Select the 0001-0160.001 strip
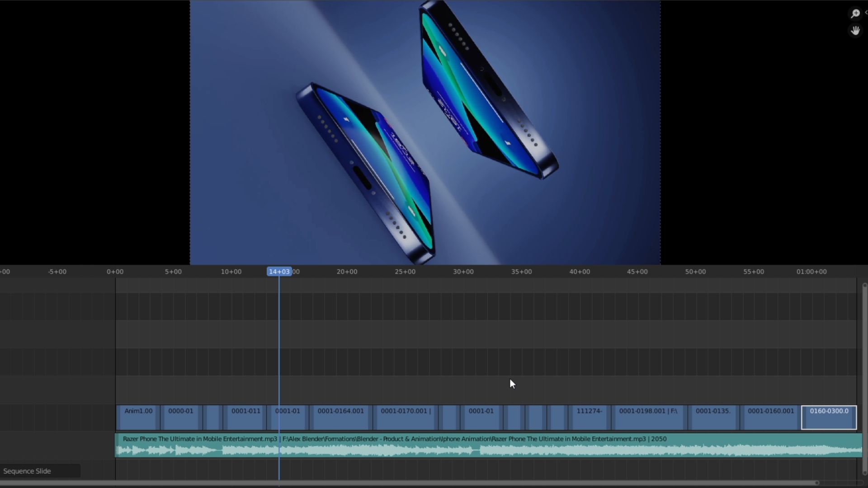Screen dimensions: 868x488 coord(770,418)
